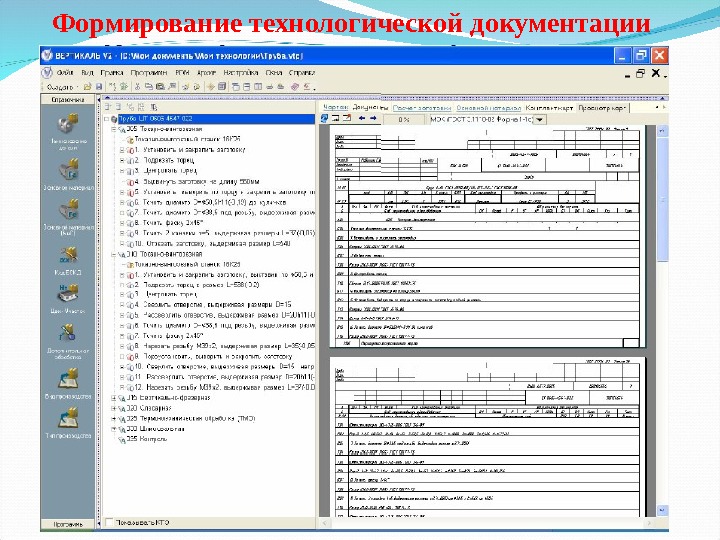Expand operation 030 Шлифовальная
Viewport: 720px width, 540px height.
114,429
